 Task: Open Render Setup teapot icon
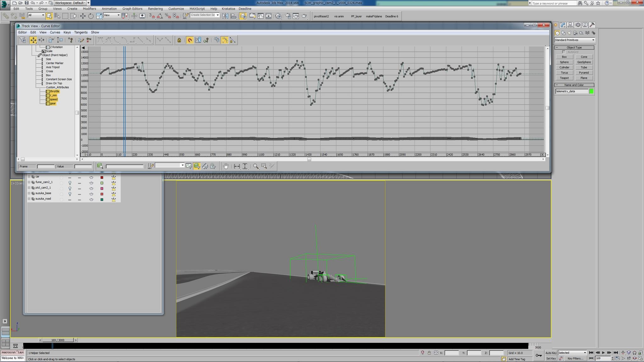[288, 16]
